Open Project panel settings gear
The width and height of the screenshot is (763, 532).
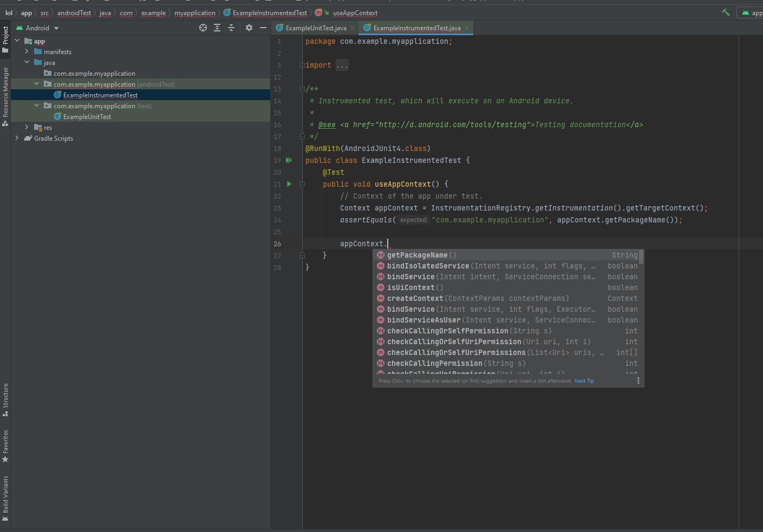pos(249,28)
